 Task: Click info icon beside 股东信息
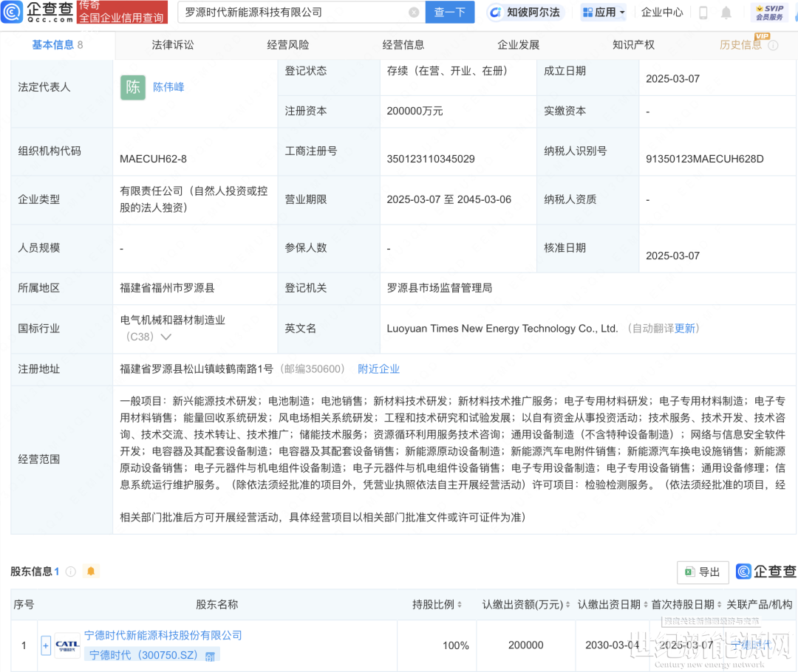click(x=71, y=572)
